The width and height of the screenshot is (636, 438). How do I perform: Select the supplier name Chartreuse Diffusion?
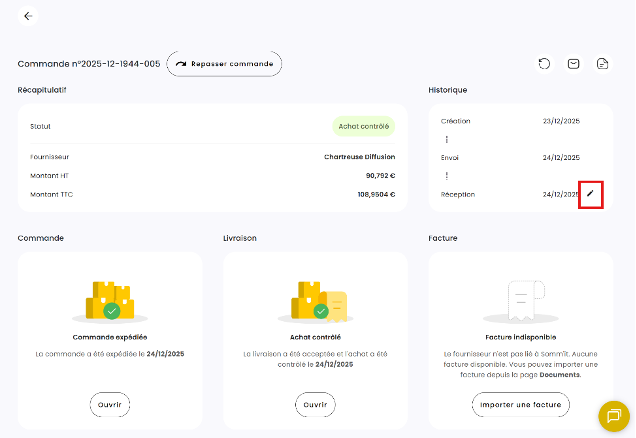click(x=359, y=156)
